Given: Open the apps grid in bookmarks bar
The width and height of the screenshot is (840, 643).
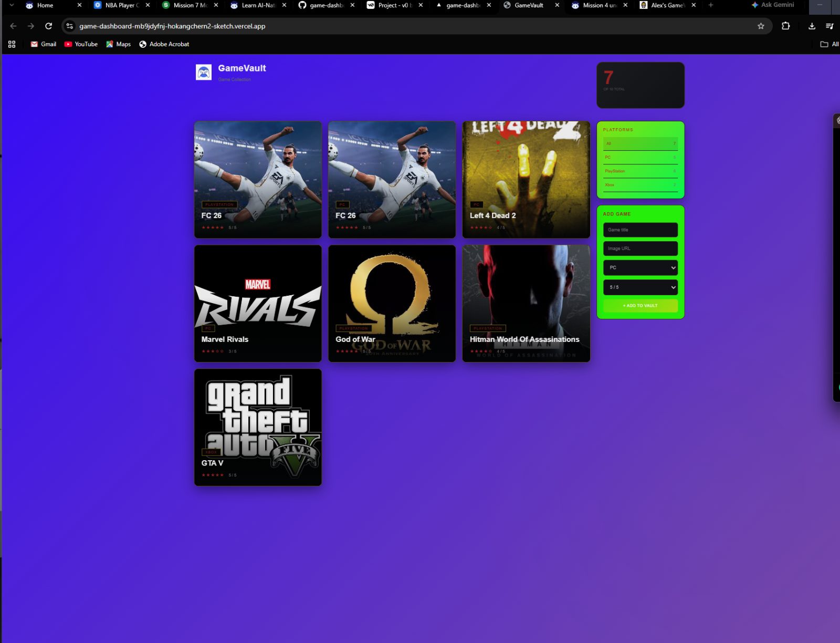Looking at the screenshot, I should (12, 44).
